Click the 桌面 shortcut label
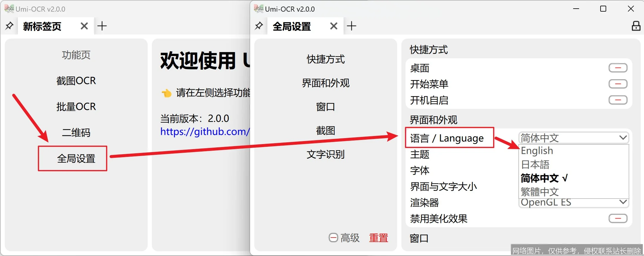 point(420,68)
